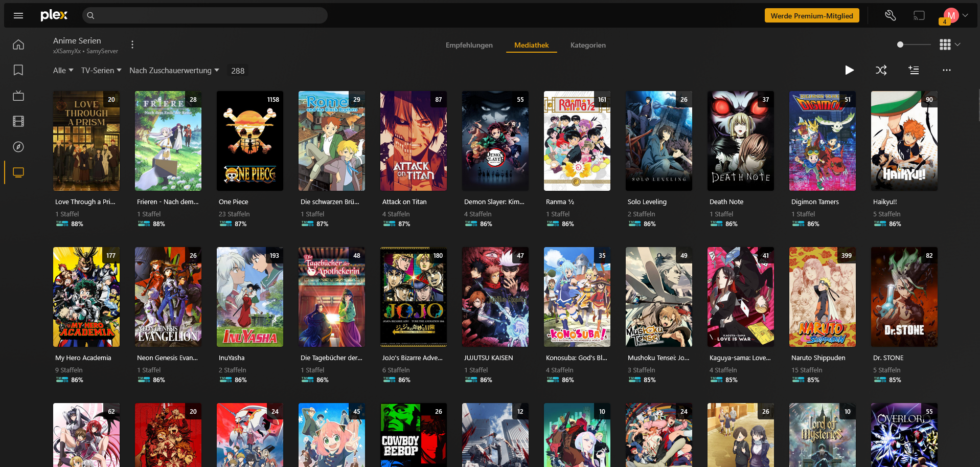
Task: Open the Mushoku Tensei: Jo... title link
Action: pyautogui.click(x=658, y=358)
